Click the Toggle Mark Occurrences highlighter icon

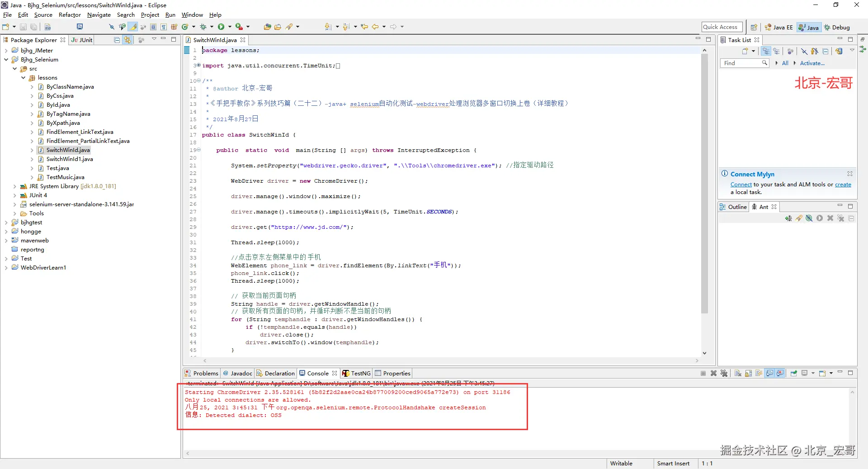133,27
